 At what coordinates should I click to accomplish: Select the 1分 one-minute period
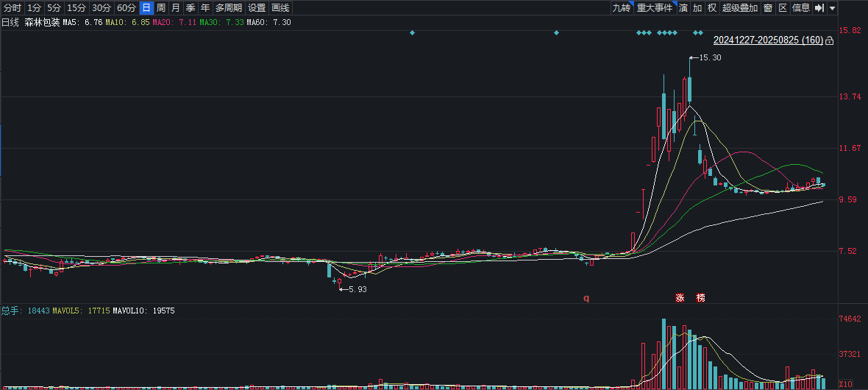[35, 8]
